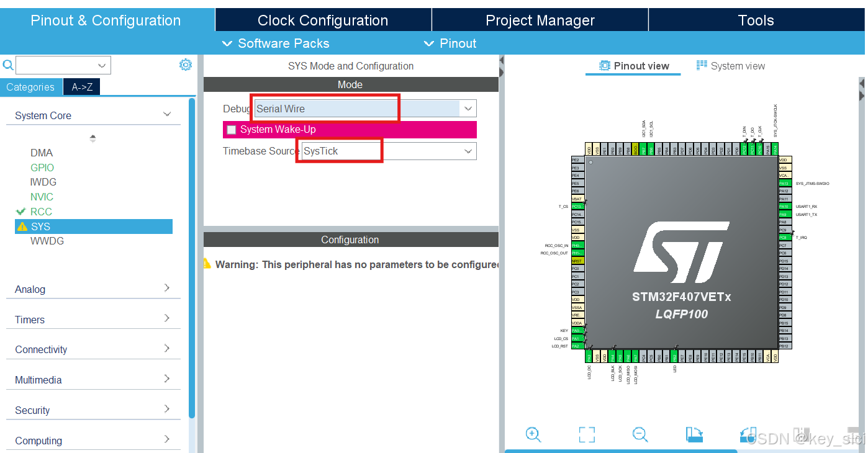Screen dimensions: 868x453
Task: Select pin PA14 SYS_JTCK-SWCLK
Action: [x=775, y=150]
